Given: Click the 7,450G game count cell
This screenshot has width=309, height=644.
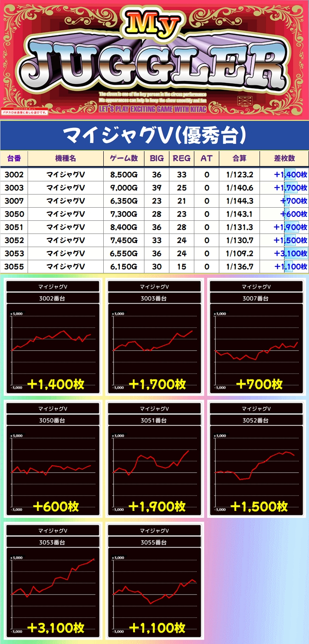Looking at the screenshot, I should pyautogui.click(x=124, y=241).
